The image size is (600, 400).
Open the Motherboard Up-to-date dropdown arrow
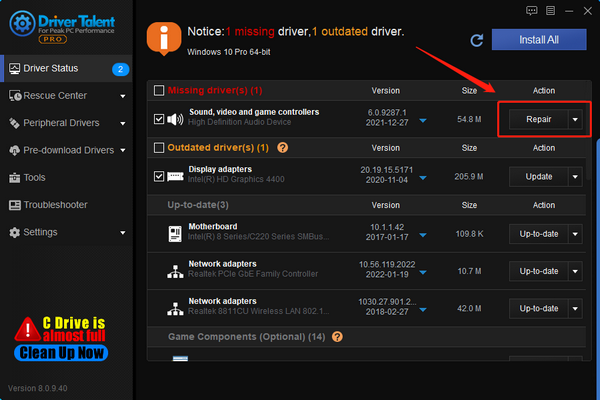point(575,234)
